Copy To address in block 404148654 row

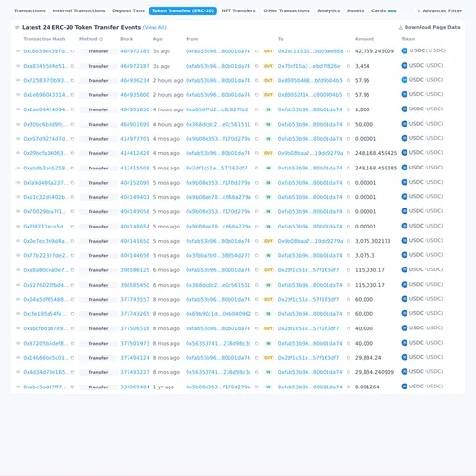tap(348, 227)
